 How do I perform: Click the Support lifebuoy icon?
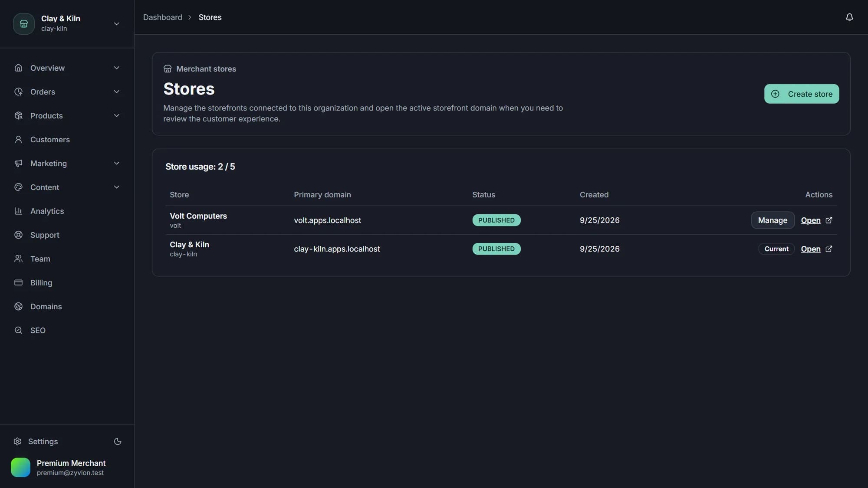coord(18,235)
